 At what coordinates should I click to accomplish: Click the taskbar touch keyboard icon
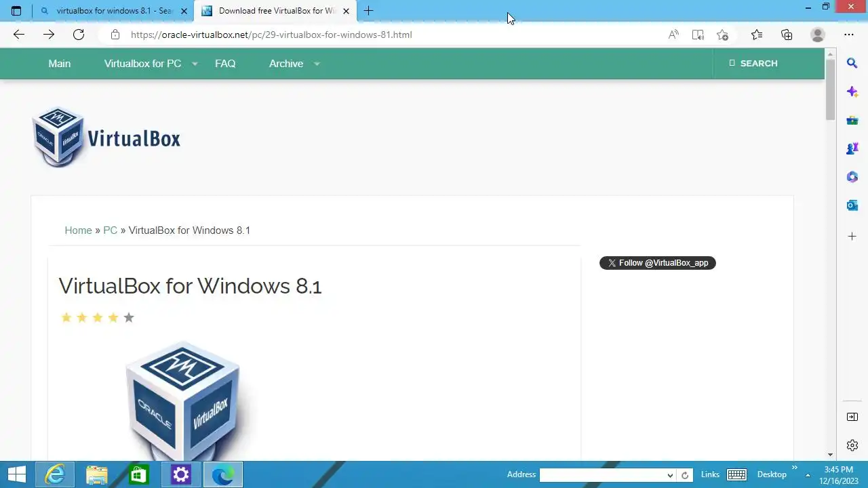(x=736, y=475)
